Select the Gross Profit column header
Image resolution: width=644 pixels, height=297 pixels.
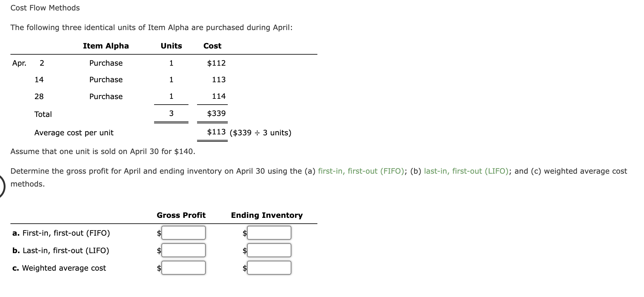click(x=181, y=215)
